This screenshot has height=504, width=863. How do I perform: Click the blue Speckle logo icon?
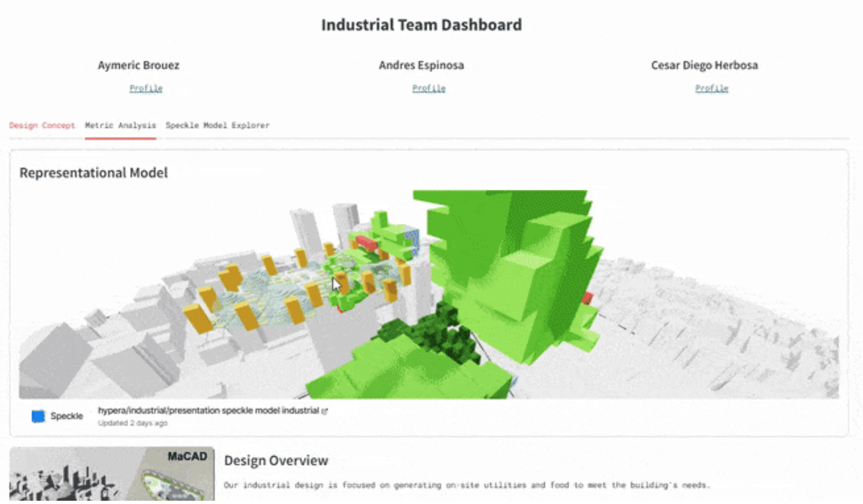point(38,416)
